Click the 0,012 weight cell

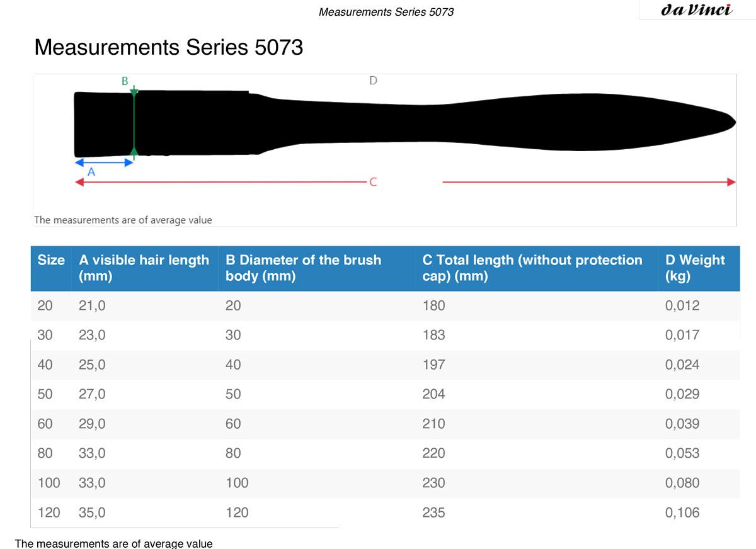[x=682, y=306]
